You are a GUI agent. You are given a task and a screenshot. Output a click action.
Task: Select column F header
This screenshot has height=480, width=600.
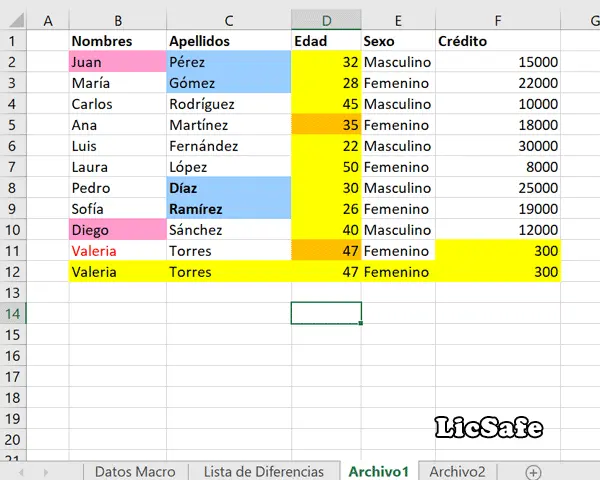(498, 20)
